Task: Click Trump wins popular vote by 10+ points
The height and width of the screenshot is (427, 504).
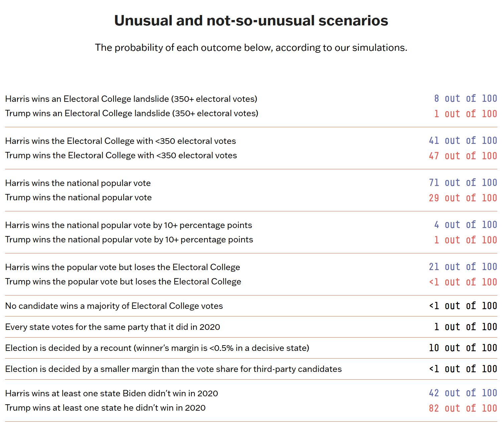Action: (129, 240)
